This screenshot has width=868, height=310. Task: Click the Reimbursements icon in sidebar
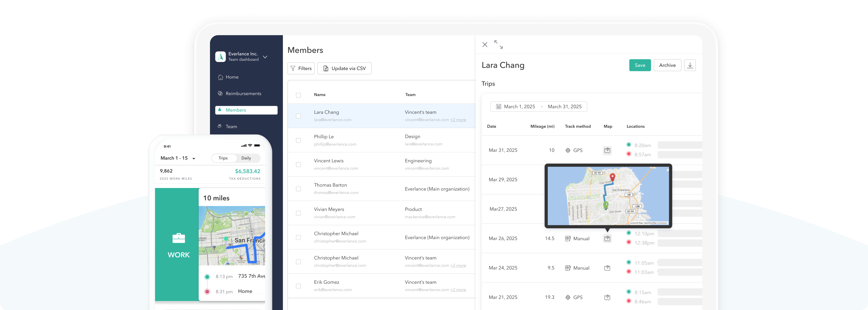(x=220, y=93)
